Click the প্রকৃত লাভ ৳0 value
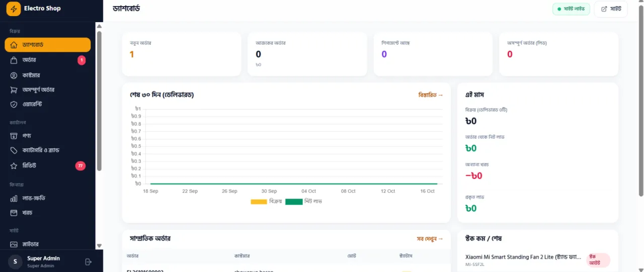 (471, 208)
